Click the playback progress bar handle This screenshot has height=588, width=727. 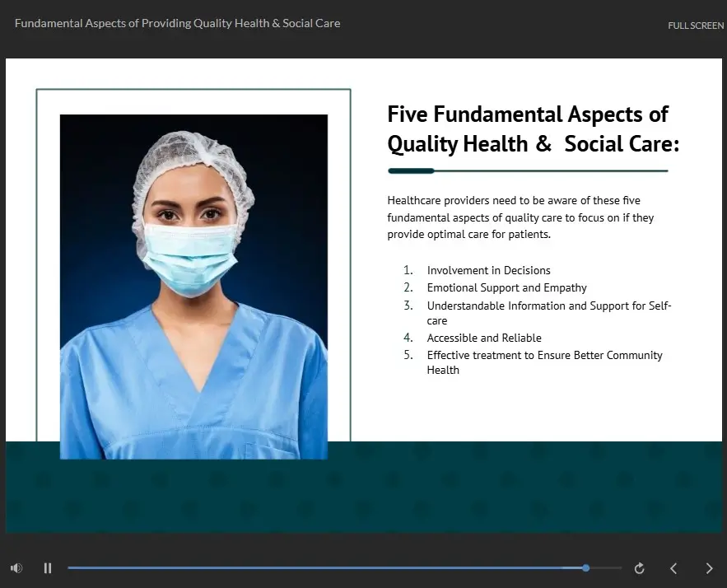coord(586,568)
